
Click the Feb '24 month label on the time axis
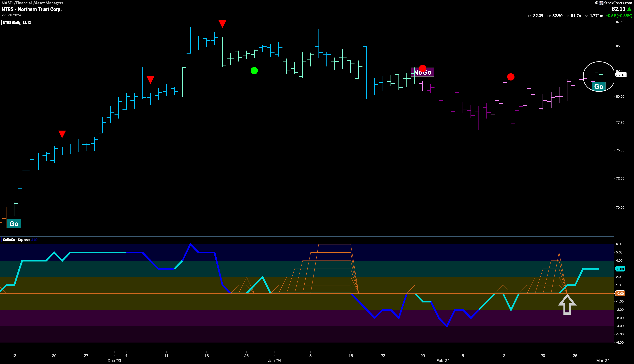(x=443, y=361)
